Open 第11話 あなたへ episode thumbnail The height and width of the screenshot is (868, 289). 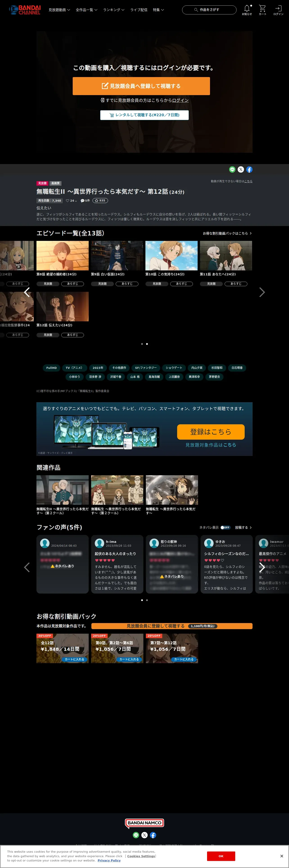226,255
